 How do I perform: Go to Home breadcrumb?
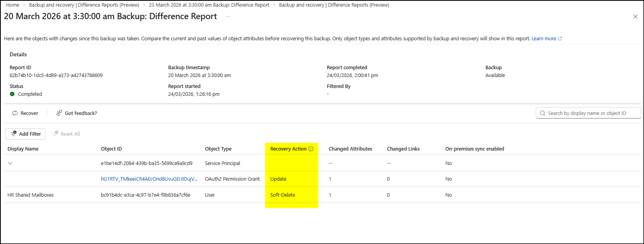pyautogui.click(x=12, y=5)
